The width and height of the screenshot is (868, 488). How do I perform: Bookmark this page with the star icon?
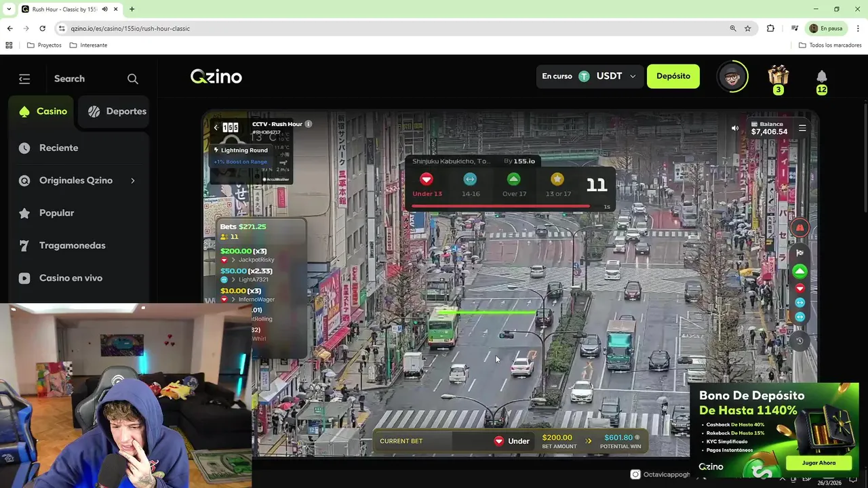(x=748, y=28)
